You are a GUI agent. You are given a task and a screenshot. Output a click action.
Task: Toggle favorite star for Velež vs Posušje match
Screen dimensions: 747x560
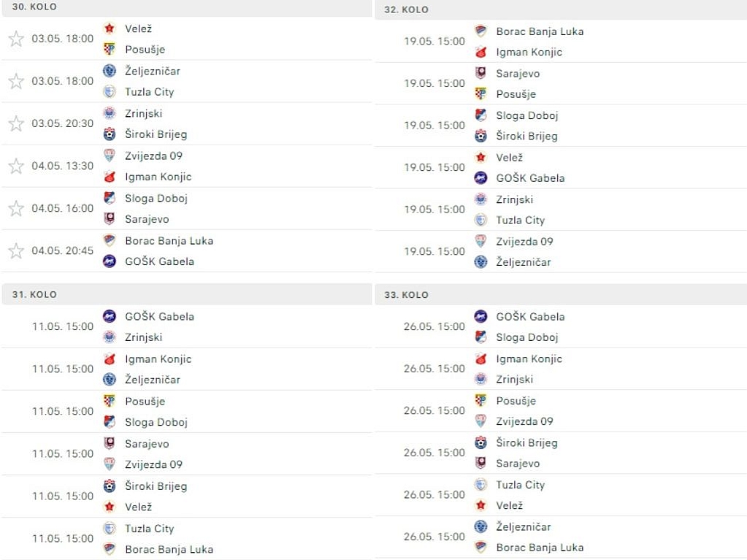(16, 39)
